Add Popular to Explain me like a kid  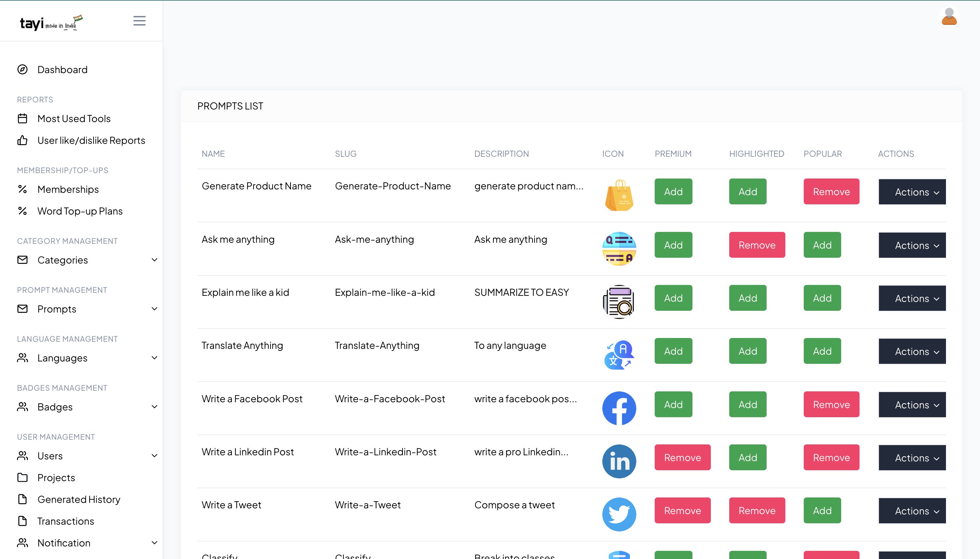pos(822,298)
